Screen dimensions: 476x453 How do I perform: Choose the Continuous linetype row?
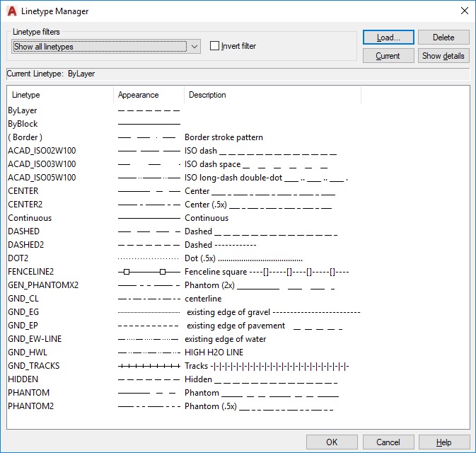click(30, 218)
